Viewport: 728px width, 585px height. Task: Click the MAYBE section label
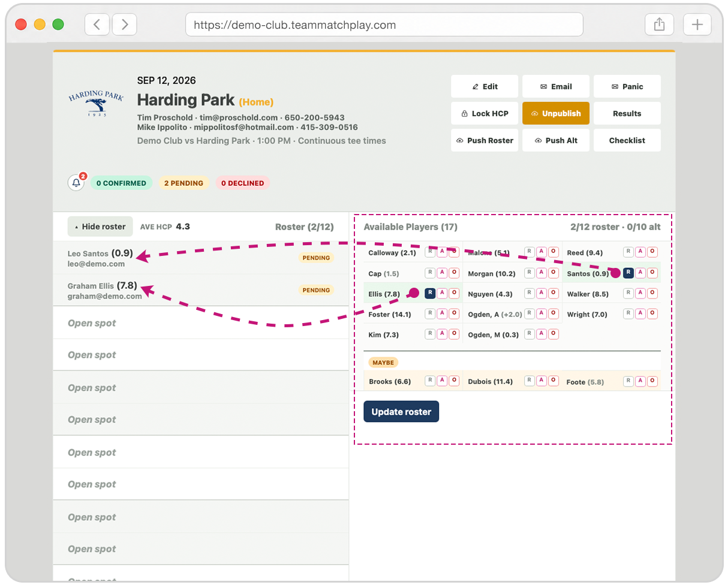click(383, 363)
